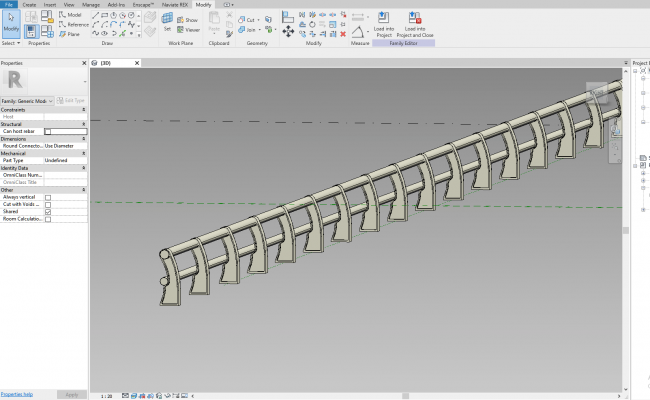Click the Model line tool

coord(70,15)
